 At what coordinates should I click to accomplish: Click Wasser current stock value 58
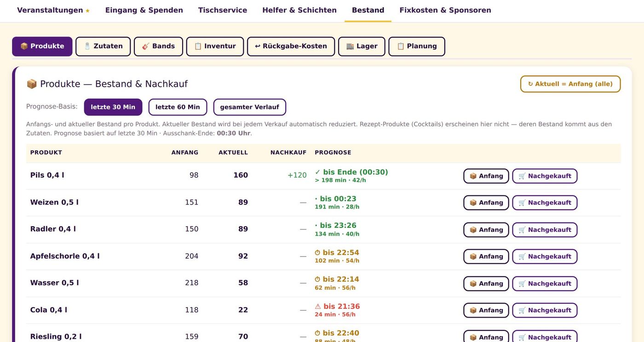(x=243, y=283)
